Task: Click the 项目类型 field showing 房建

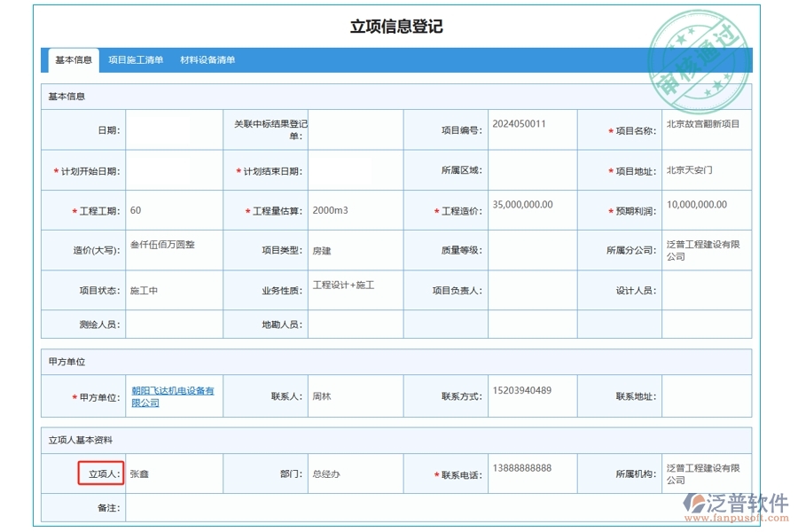Action: click(353, 250)
